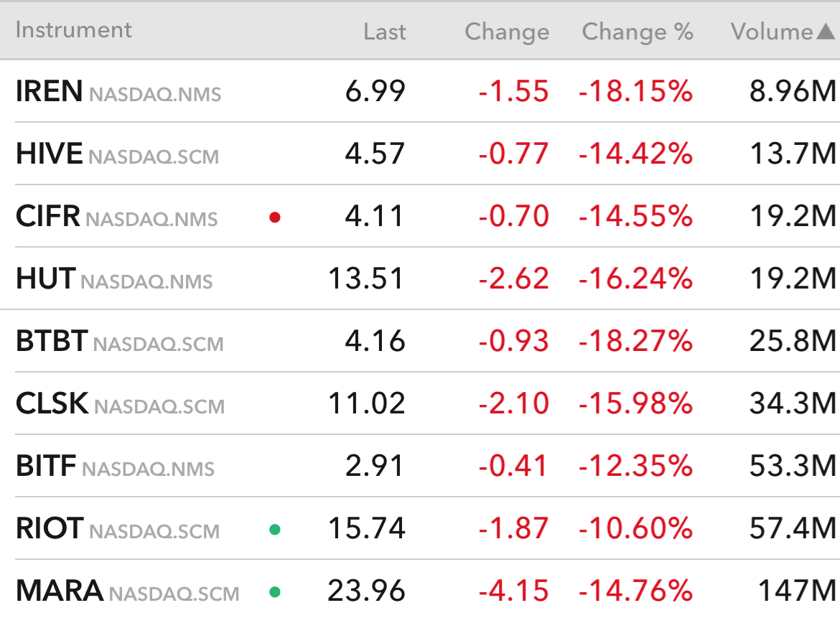This screenshot has height=618, width=840.
Task: Select the HIVE ticker symbol
Action: 49,154
